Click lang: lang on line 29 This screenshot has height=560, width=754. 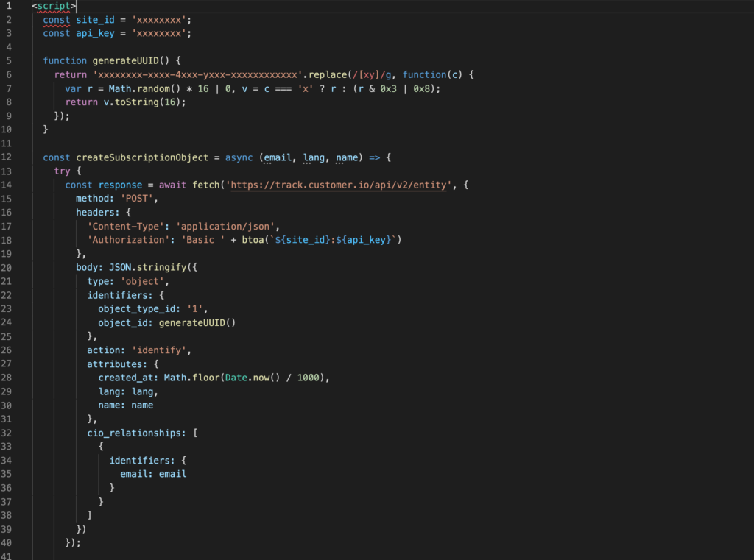point(125,391)
